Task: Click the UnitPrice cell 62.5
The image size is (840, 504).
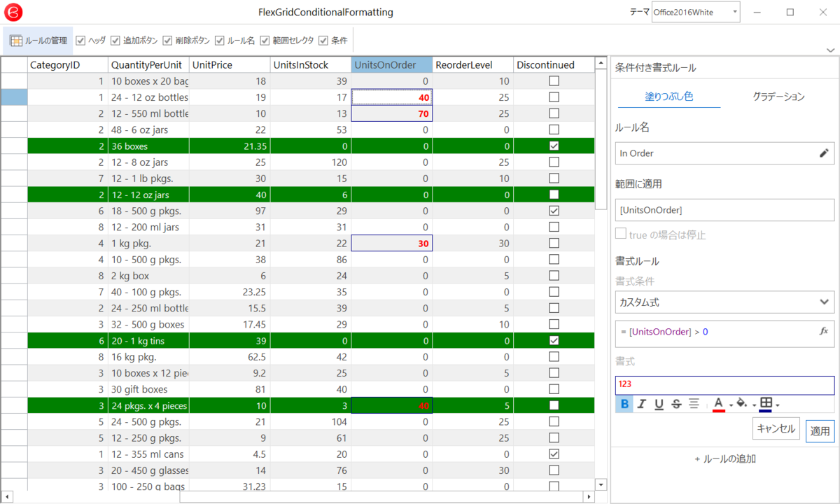Action: tap(230, 356)
